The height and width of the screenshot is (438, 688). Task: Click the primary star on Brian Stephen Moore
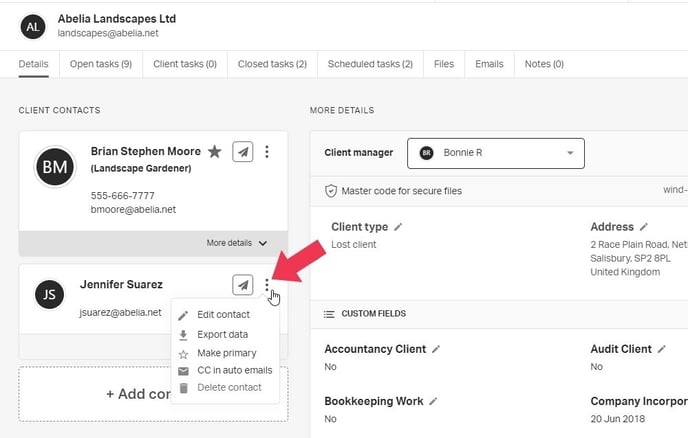tap(214, 152)
